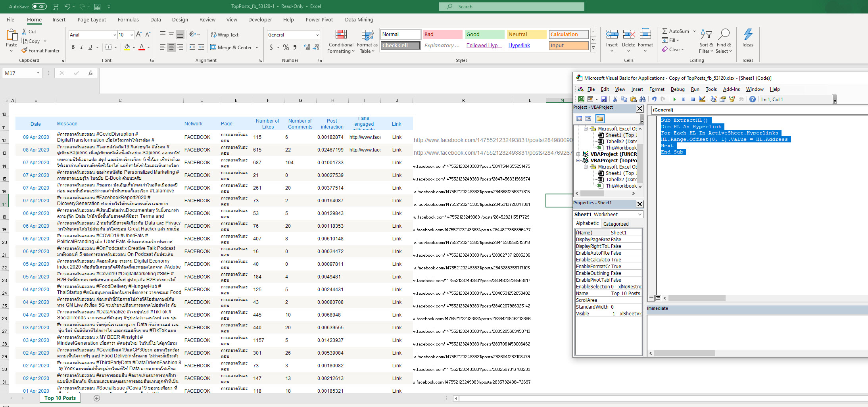Image resolution: width=868 pixels, height=407 pixels.
Task: Click the Percent Style icon
Action: pyautogui.click(x=286, y=47)
